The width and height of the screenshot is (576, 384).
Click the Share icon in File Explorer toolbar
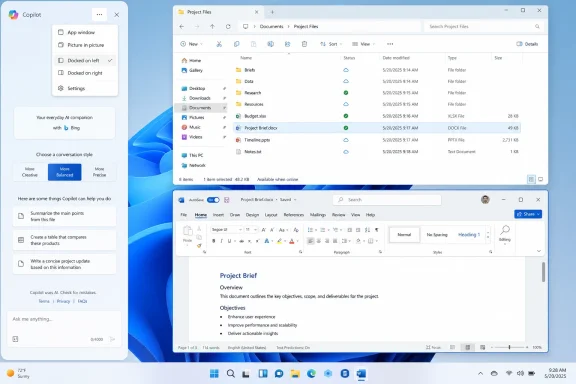[287, 44]
